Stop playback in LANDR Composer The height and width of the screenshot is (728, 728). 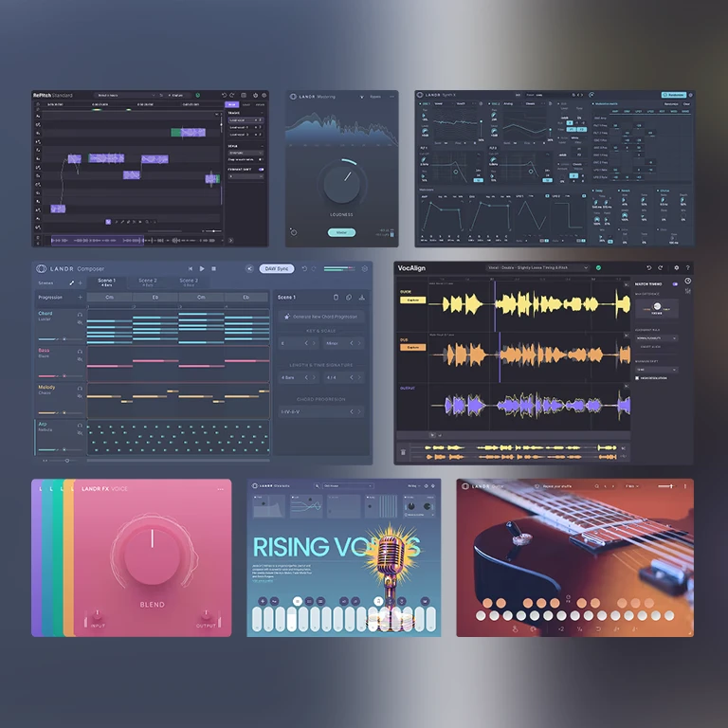tap(213, 268)
